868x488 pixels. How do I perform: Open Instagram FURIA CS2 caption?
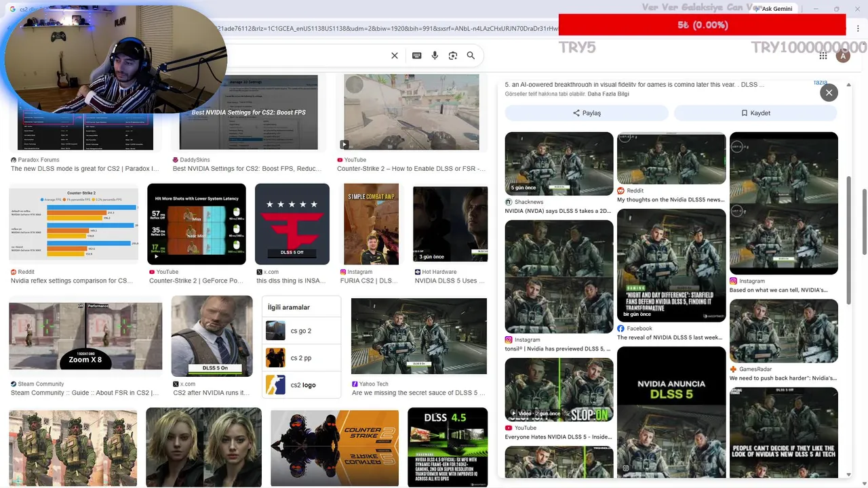tap(369, 281)
